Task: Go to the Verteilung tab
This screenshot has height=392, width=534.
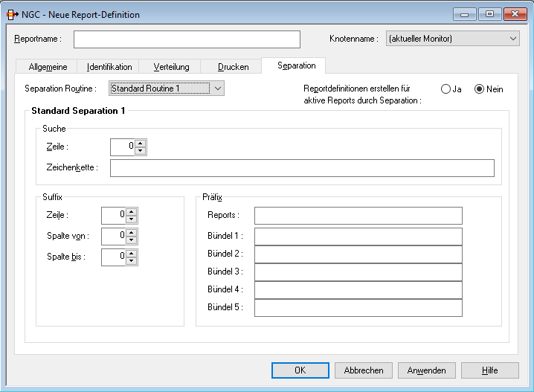Action: point(171,67)
